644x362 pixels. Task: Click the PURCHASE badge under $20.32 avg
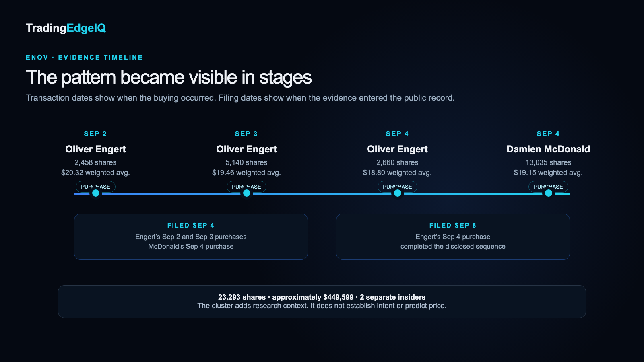point(95,187)
